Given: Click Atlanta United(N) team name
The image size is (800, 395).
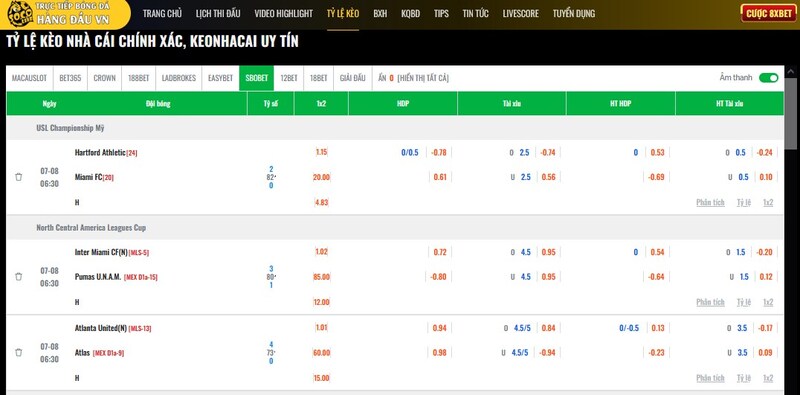Looking at the screenshot, I should tap(101, 328).
